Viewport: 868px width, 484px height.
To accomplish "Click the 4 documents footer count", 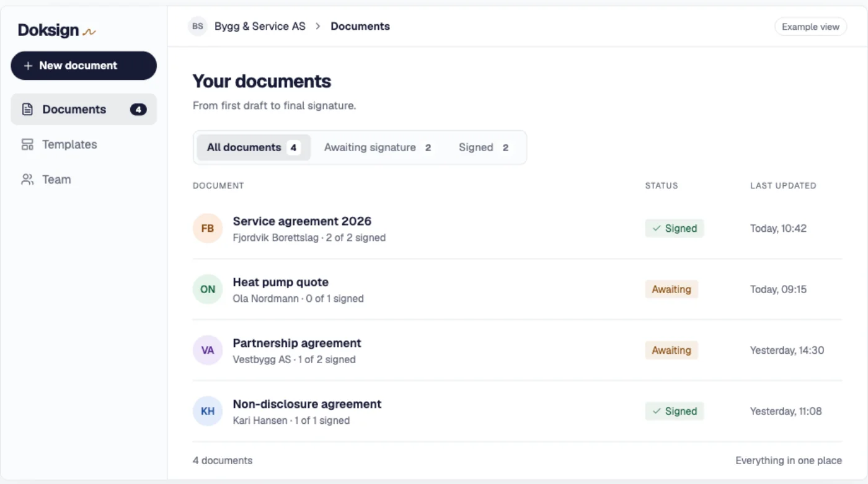I will (x=223, y=460).
